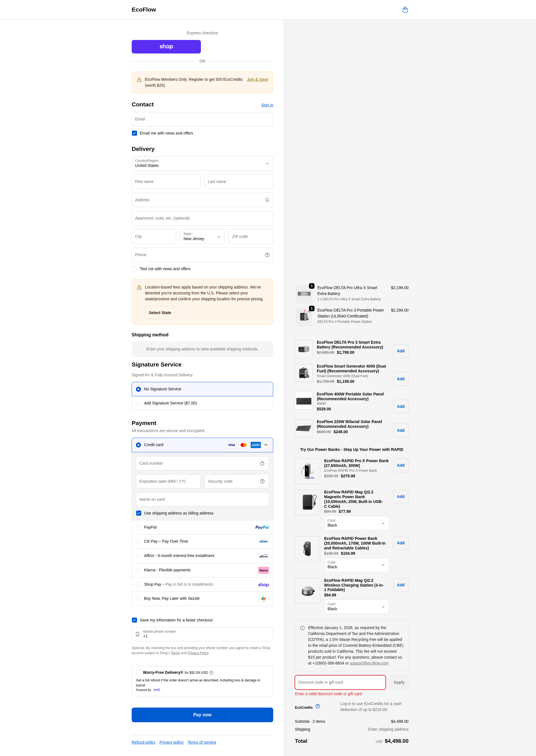Click the Pay now button
This screenshot has height=756, width=536.
point(202,714)
